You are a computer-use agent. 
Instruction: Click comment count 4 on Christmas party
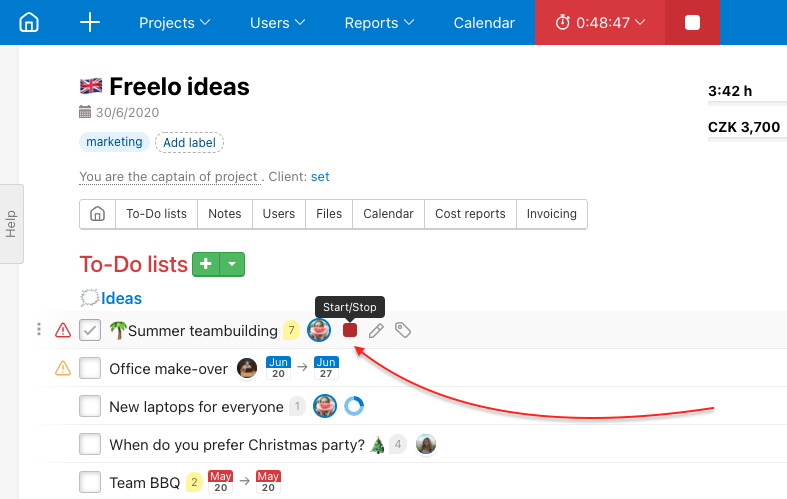[398, 444]
